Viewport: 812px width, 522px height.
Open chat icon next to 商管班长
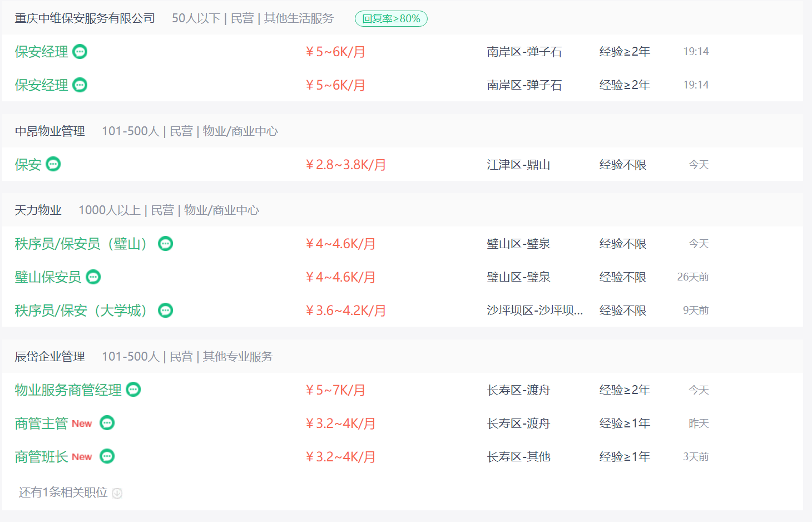coord(107,456)
